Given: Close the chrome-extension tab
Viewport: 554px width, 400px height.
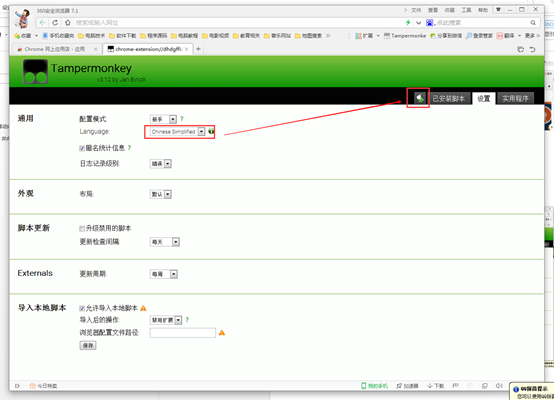Looking at the screenshot, I should (x=187, y=49).
